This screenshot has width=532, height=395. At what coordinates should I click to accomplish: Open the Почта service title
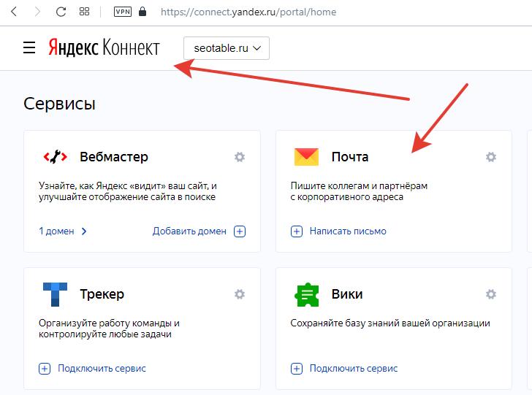[x=350, y=157]
